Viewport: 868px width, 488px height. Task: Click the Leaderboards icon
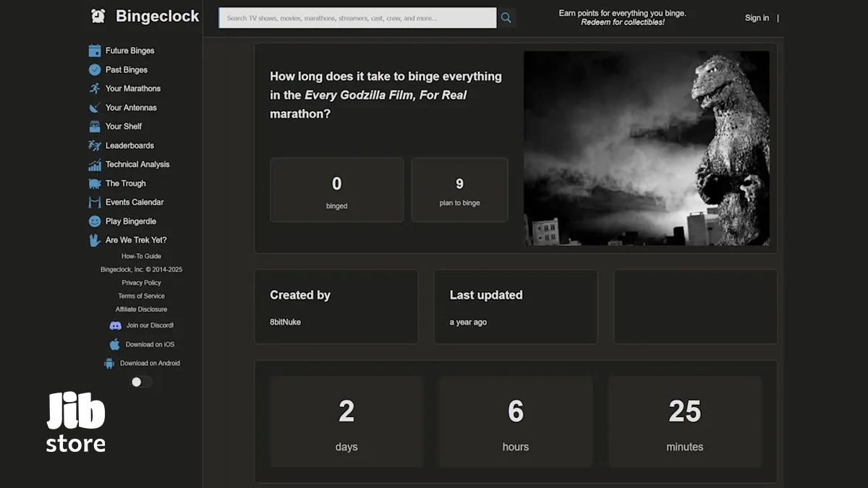(95, 145)
